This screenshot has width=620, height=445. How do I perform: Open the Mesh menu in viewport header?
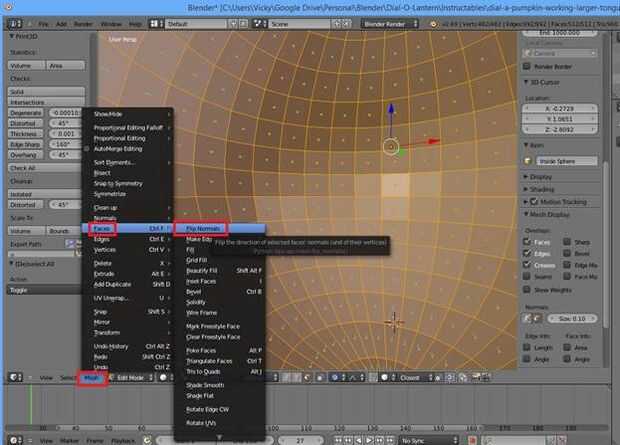tap(91, 377)
